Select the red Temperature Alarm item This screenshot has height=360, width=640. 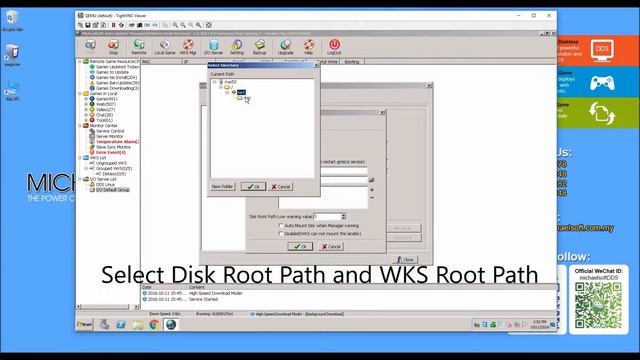118,142
